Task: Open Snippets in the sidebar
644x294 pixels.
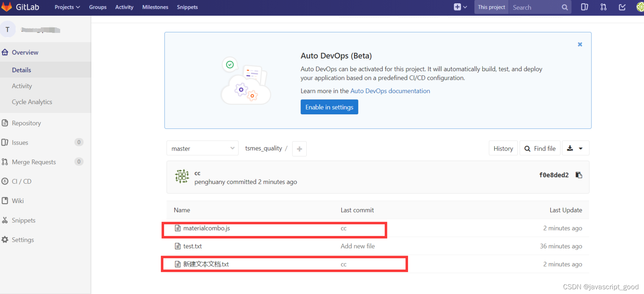Action: pyautogui.click(x=23, y=220)
